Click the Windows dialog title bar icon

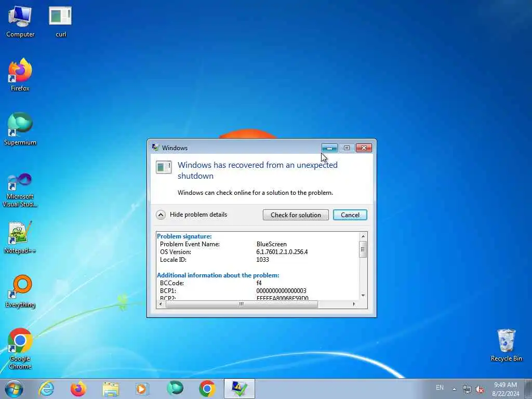[x=155, y=148]
